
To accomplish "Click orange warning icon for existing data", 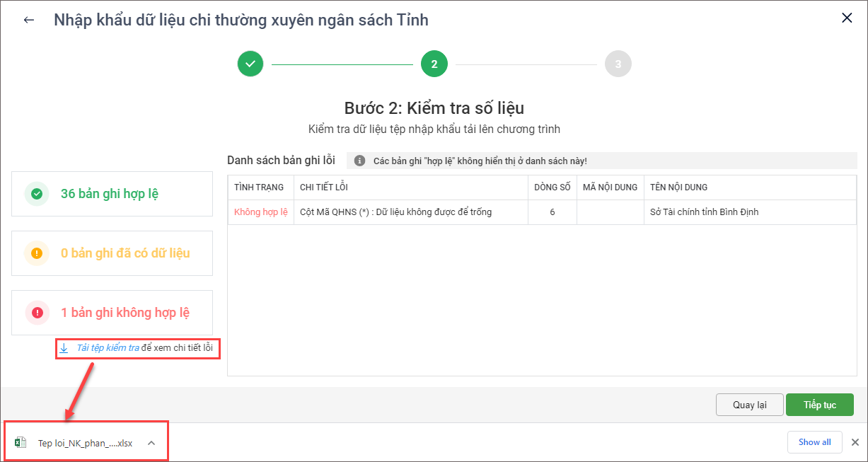I will tap(37, 253).
